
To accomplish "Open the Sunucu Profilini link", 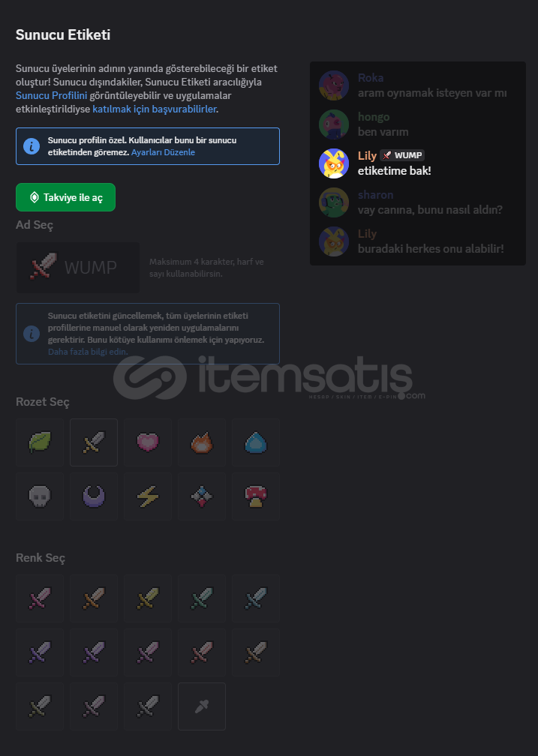I will [x=52, y=95].
